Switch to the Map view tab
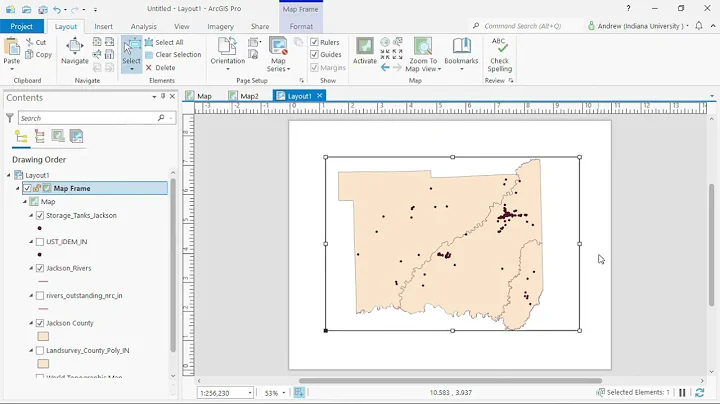 pyautogui.click(x=199, y=96)
